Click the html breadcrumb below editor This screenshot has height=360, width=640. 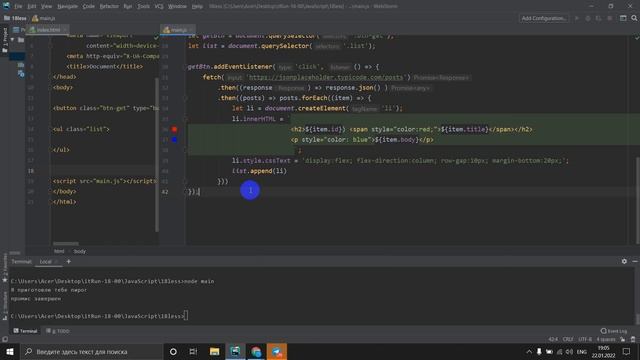(x=59, y=251)
